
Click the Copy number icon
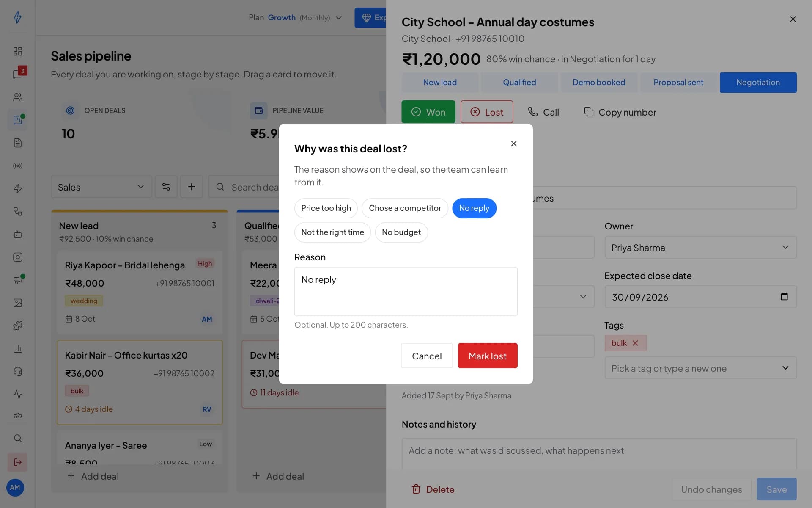pos(589,112)
